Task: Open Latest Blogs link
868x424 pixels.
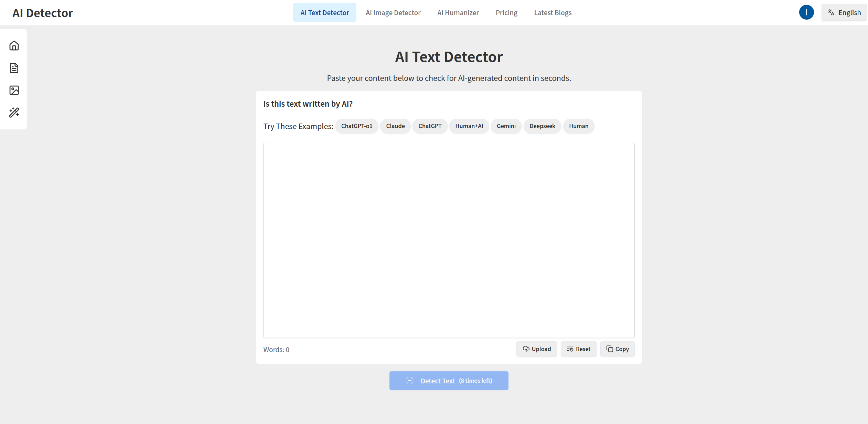Action: pyautogui.click(x=553, y=13)
